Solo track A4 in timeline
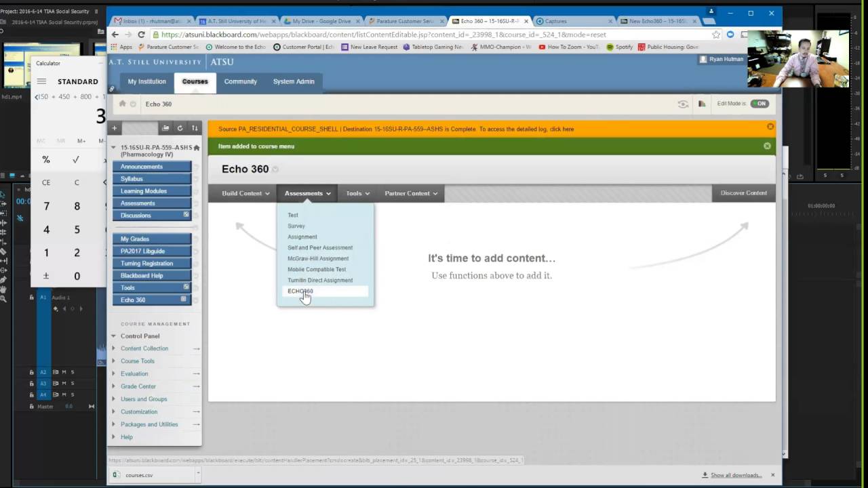Image resolution: width=868 pixels, height=488 pixels. pos(73,394)
